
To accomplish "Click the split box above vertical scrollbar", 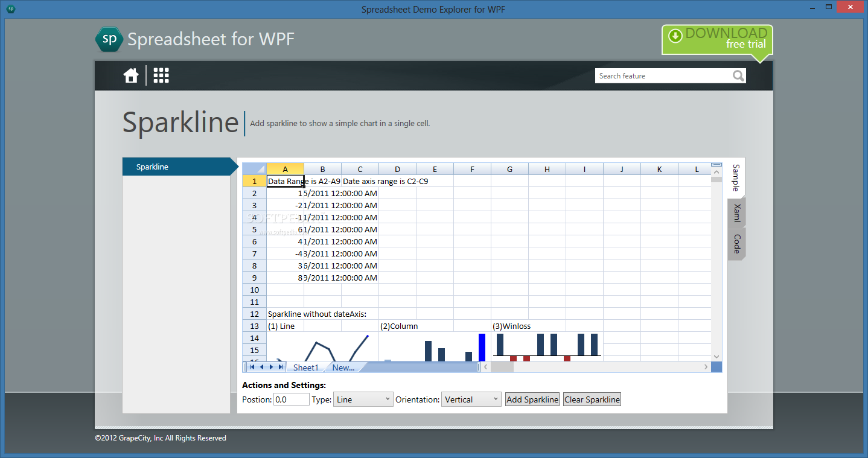I will (x=716, y=164).
